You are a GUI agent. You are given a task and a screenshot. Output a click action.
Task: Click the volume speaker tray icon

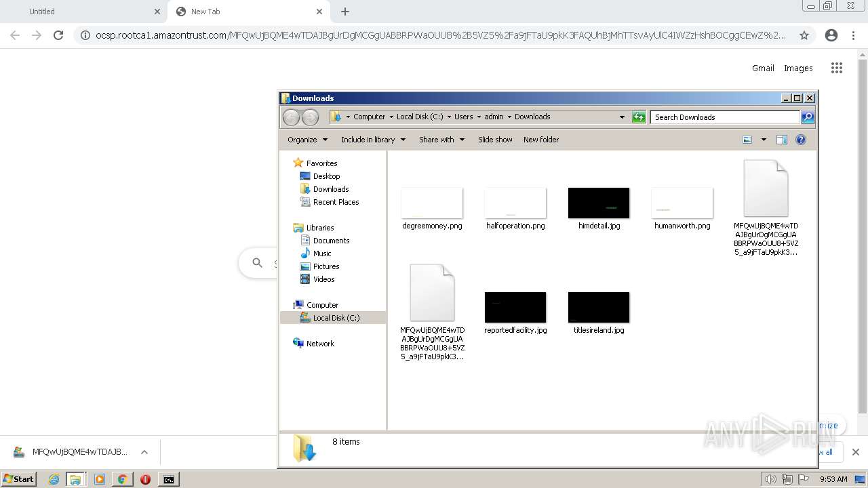click(x=770, y=479)
